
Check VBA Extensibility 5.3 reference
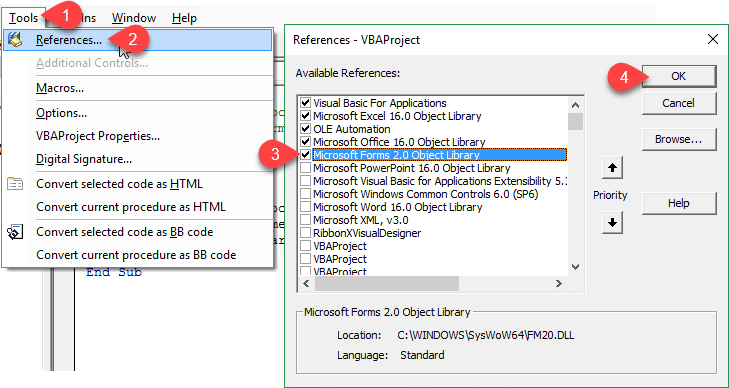305,181
